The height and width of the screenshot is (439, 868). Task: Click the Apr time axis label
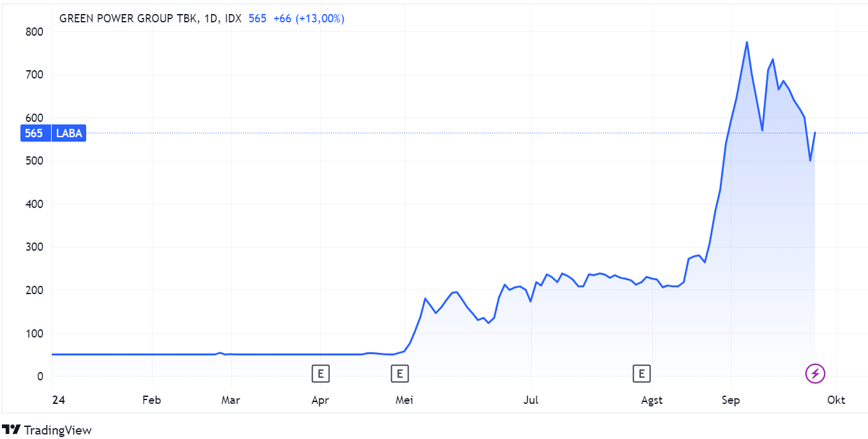point(320,400)
